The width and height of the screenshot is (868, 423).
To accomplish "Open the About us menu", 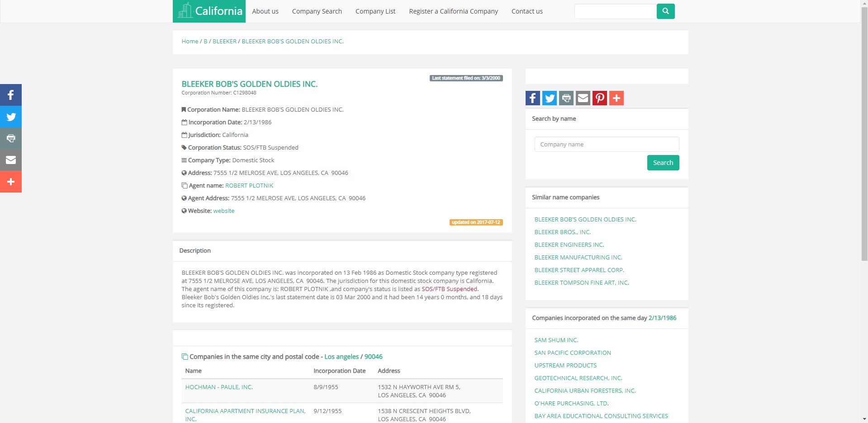I will (265, 11).
